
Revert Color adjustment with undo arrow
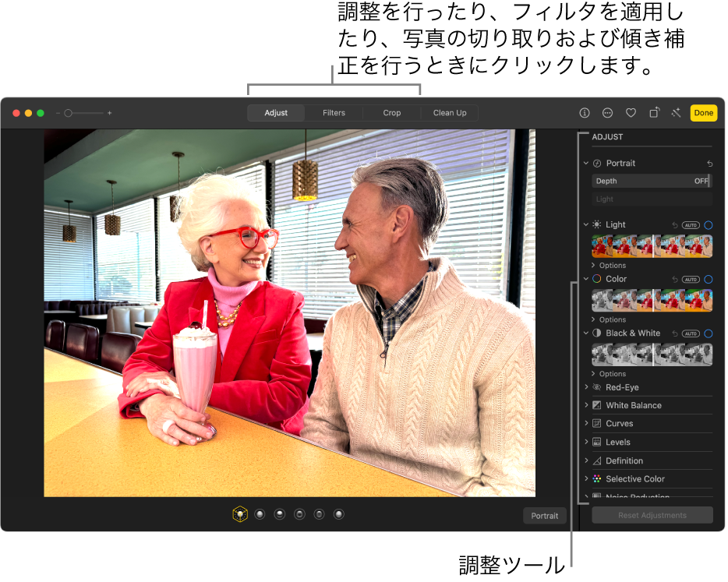point(677,280)
